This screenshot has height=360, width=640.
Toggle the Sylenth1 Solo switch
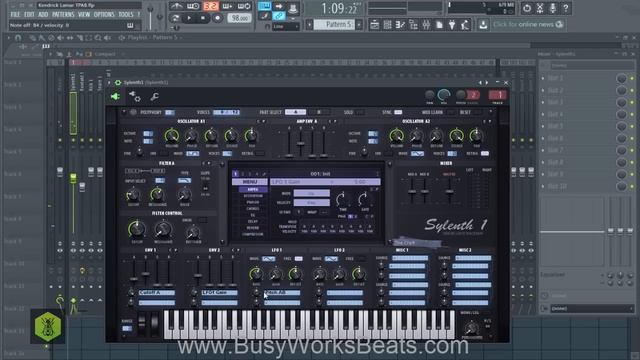pyautogui.click(x=360, y=112)
